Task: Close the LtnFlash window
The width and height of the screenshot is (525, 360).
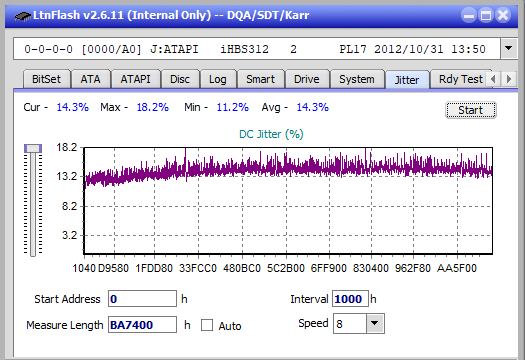Action: pos(503,15)
